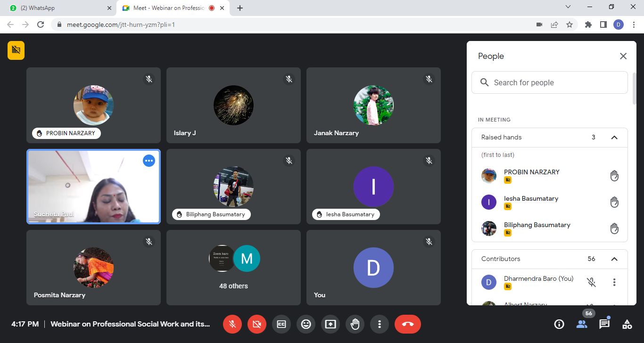Bookmark this page with star icon
Image resolution: width=644 pixels, height=343 pixels.
[570, 24]
